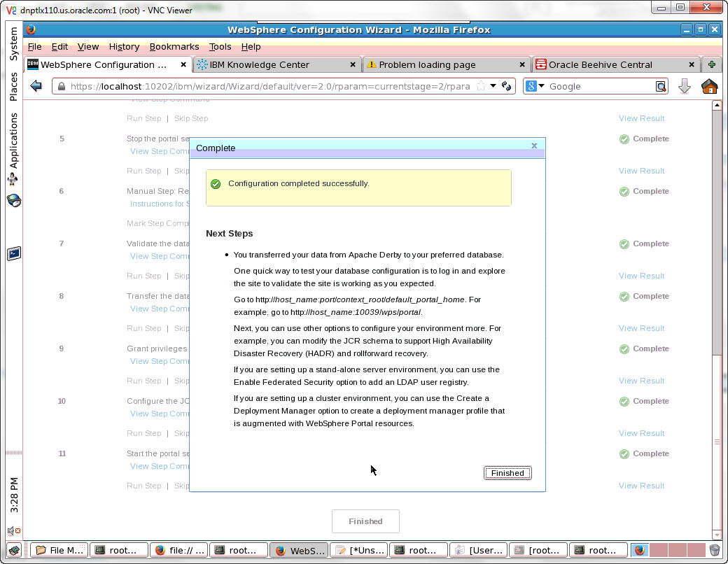Open a new tab with plus icon
The image size is (728, 564).
tap(712, 65)
